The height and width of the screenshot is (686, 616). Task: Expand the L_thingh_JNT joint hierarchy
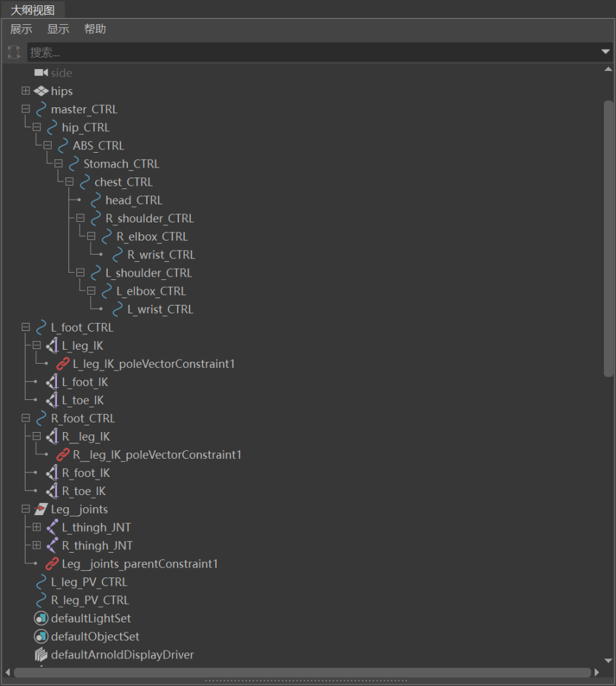coord(37,527)
